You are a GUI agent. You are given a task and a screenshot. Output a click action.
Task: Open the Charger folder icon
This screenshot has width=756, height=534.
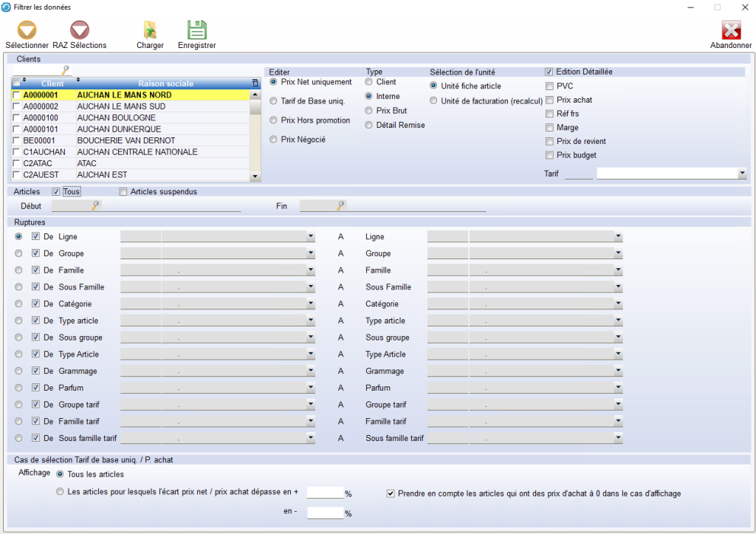[x=150, y=30]
